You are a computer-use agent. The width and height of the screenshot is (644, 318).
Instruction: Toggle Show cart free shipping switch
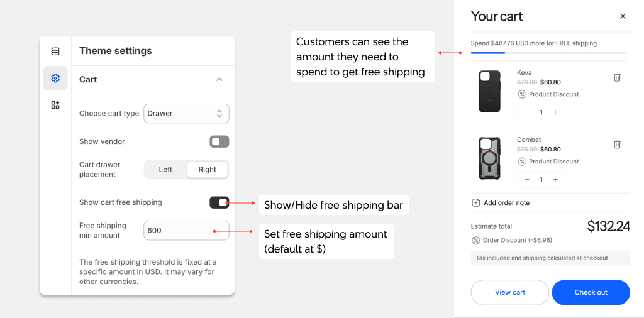tap(219, 202)
